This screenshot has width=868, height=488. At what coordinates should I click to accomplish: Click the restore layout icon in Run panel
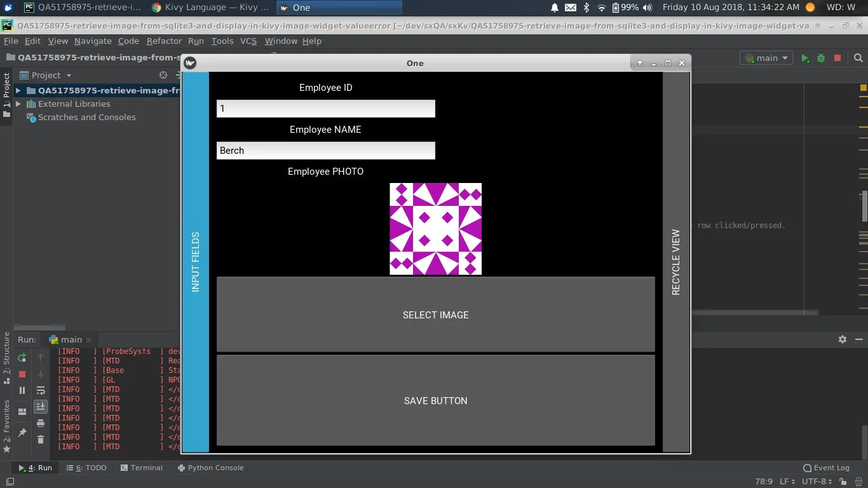(22, 411)
